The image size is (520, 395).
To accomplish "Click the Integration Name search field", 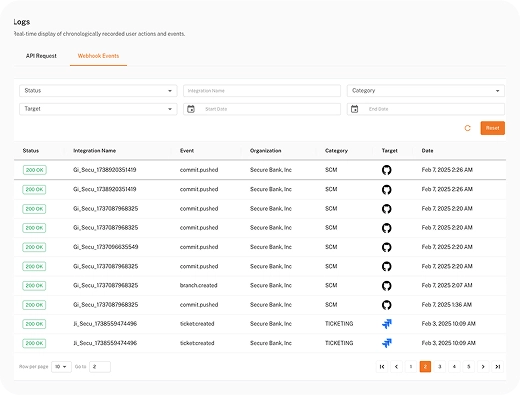I will tap(262, 91).
